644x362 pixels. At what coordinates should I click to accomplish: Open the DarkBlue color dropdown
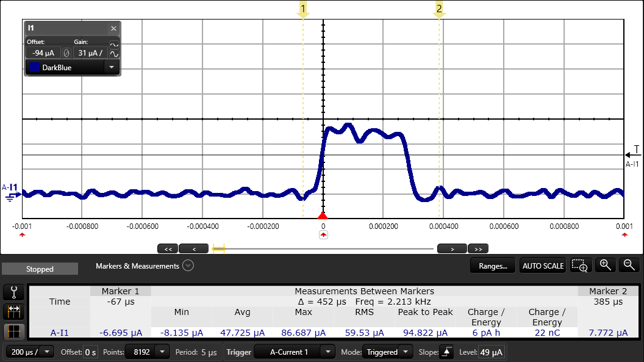pos(112,68)
